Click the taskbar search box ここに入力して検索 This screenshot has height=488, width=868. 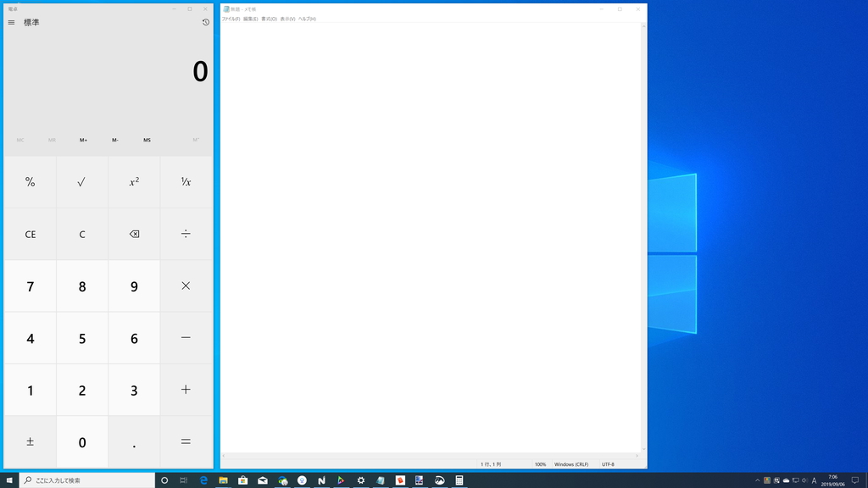[87, 480]
